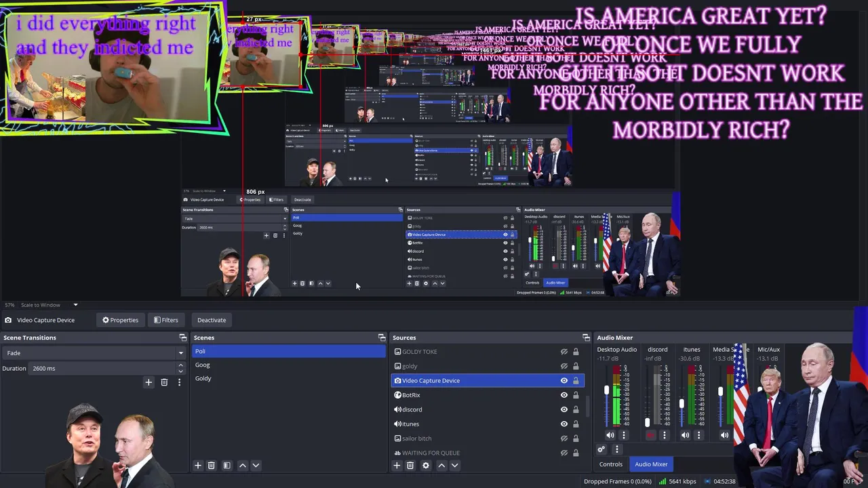The width and height of the screenshot is (868, 488).
Task: Unmute the discord mixer channel
Action: [x=651, y=435]
